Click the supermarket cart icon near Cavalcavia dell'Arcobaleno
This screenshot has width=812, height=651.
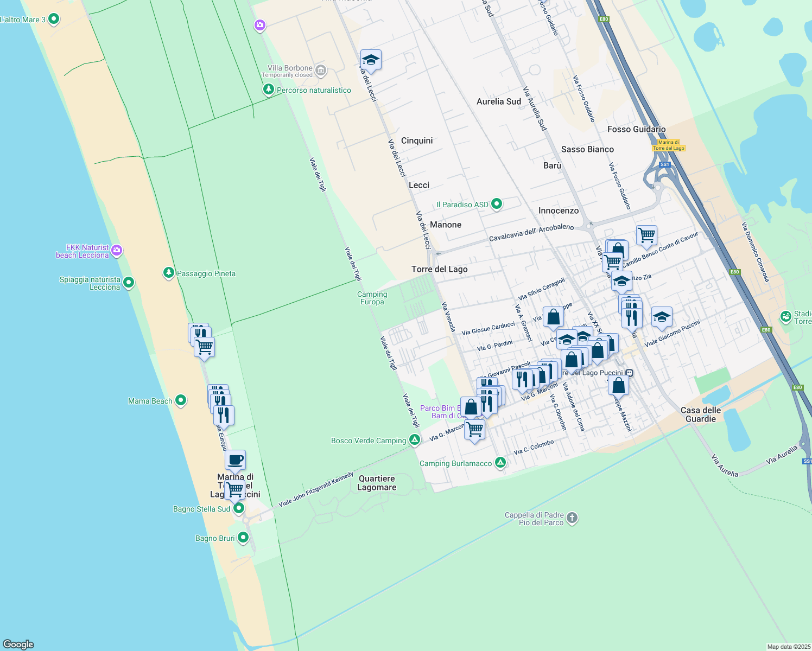pyautogui.click(x=646, y=235)
